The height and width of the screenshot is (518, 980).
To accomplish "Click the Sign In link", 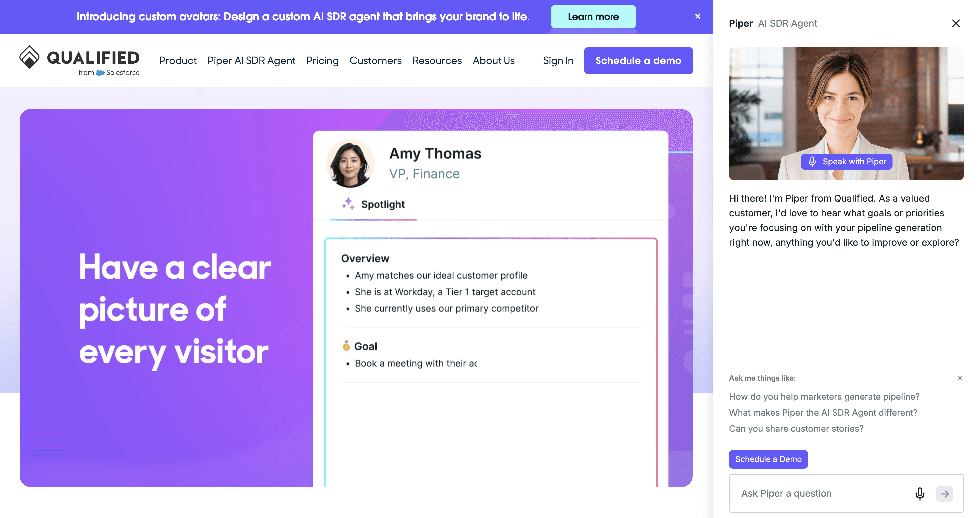I will pyautogui.click(x=558, y=60).
